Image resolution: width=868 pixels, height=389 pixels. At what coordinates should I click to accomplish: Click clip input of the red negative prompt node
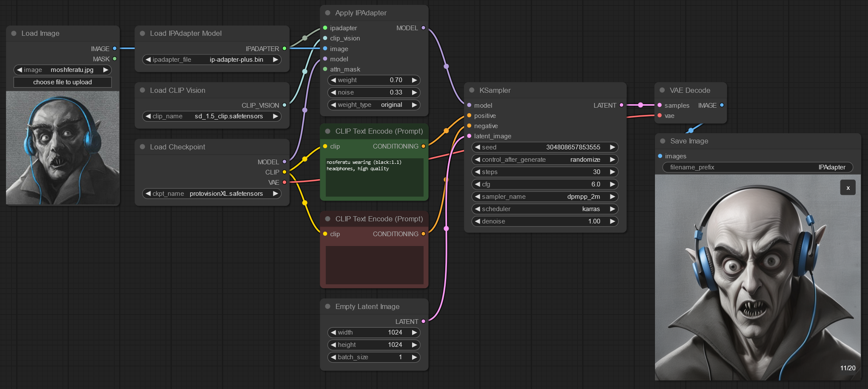[325, 234]
